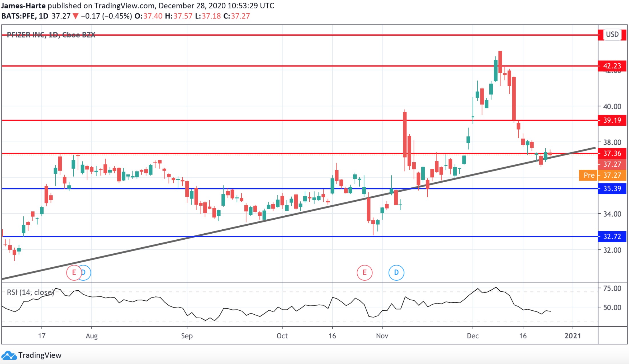Screen dimensions: 629x364
Task: Click the blue dividend D marker near November
Action: point(396,272)
